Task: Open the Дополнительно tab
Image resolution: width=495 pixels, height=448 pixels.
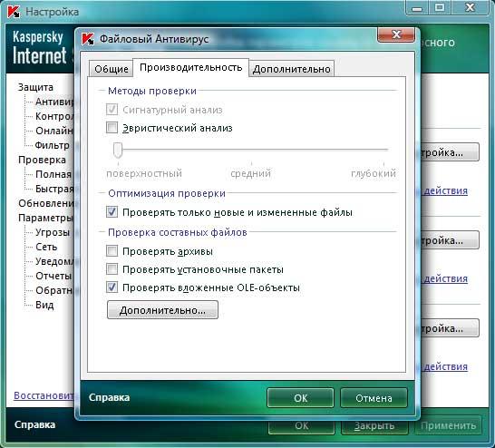Action: [x=292, y=69]
